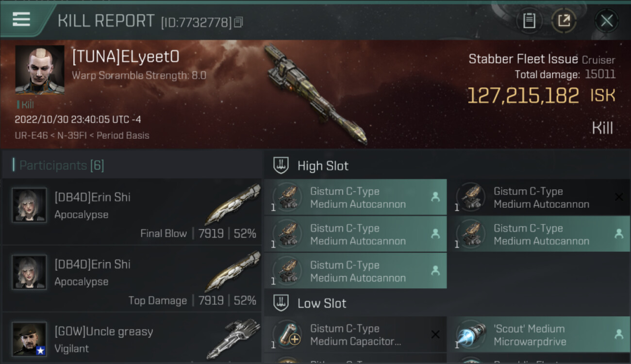Click the Vigilant ship icon
Image resolution: width=631 pixels, height=364 pixels.
(x=233, y=338)
